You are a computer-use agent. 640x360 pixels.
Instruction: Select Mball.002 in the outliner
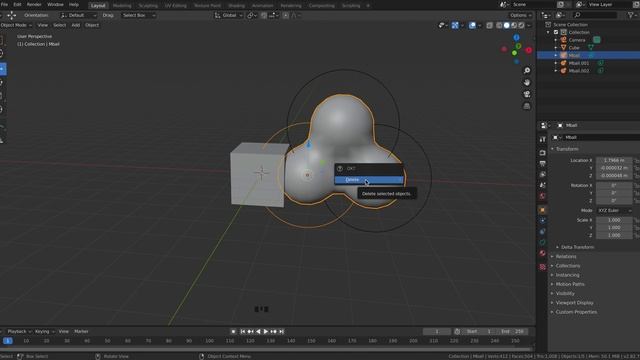pyautogui.click(x=579, y=71)
